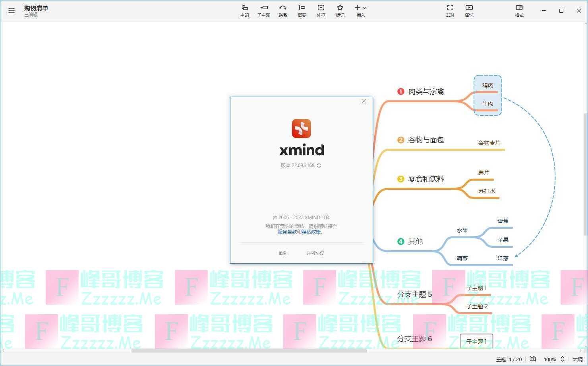Open the 许可协议 (License Agreement) section
The image size is (588, 366).
315,253
